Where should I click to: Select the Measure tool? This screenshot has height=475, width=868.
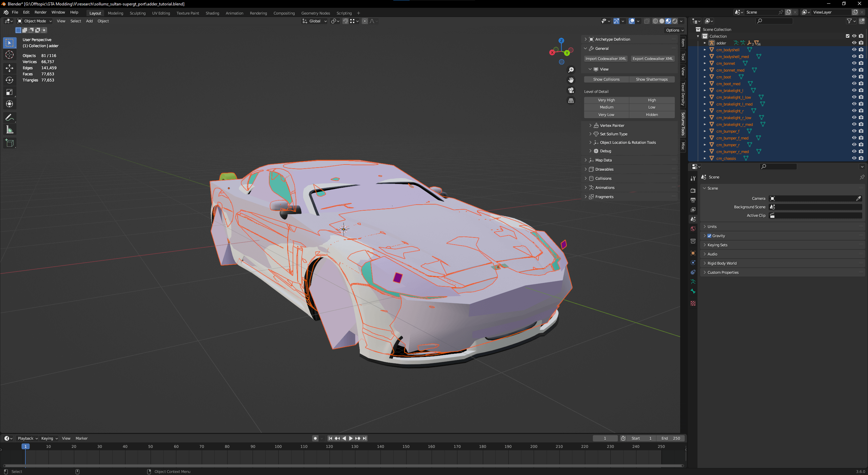click(9, 130)
